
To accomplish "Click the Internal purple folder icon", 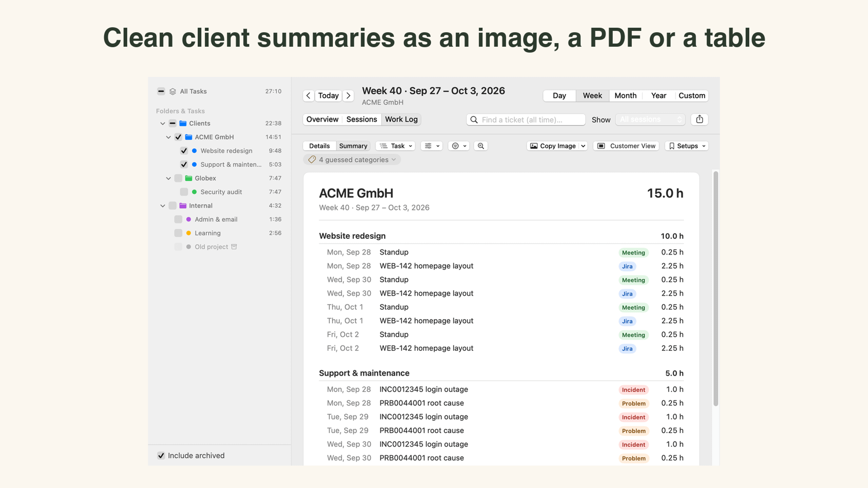I will pyautogui.click(x=183, y=205).
